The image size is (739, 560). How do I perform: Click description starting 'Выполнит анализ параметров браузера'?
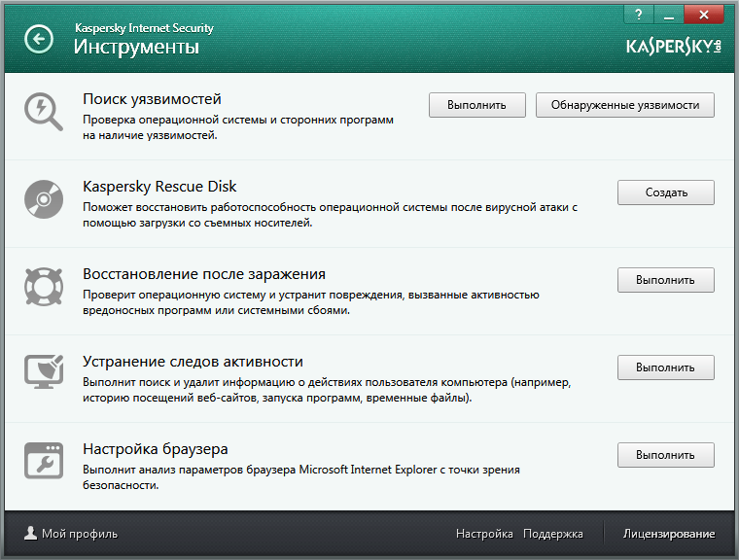coord(301,477)
